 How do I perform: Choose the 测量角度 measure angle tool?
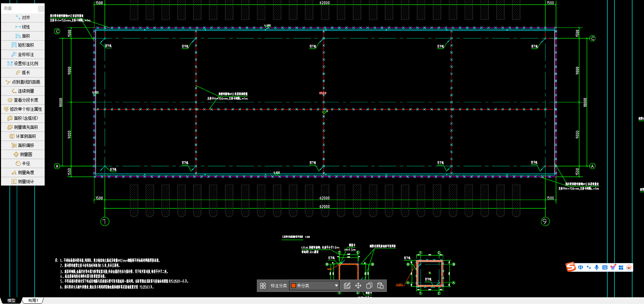(x=23, y=172)
